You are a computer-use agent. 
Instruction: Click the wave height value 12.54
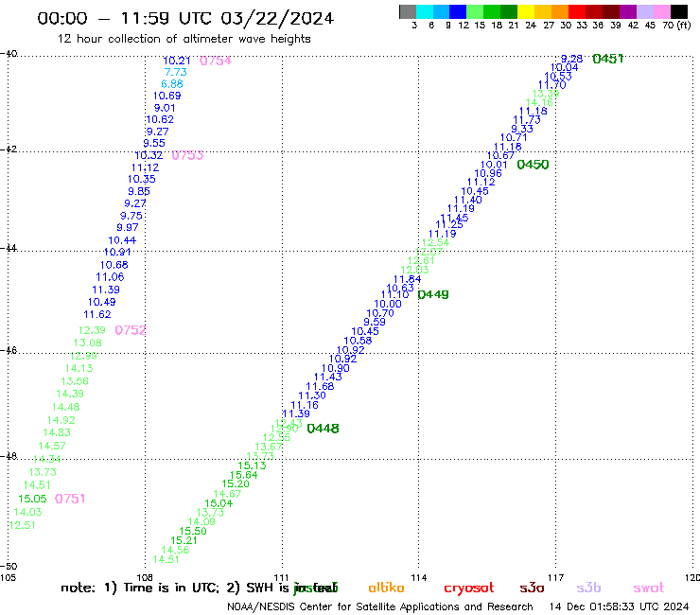pyautogui.click(x=435, y=243)
